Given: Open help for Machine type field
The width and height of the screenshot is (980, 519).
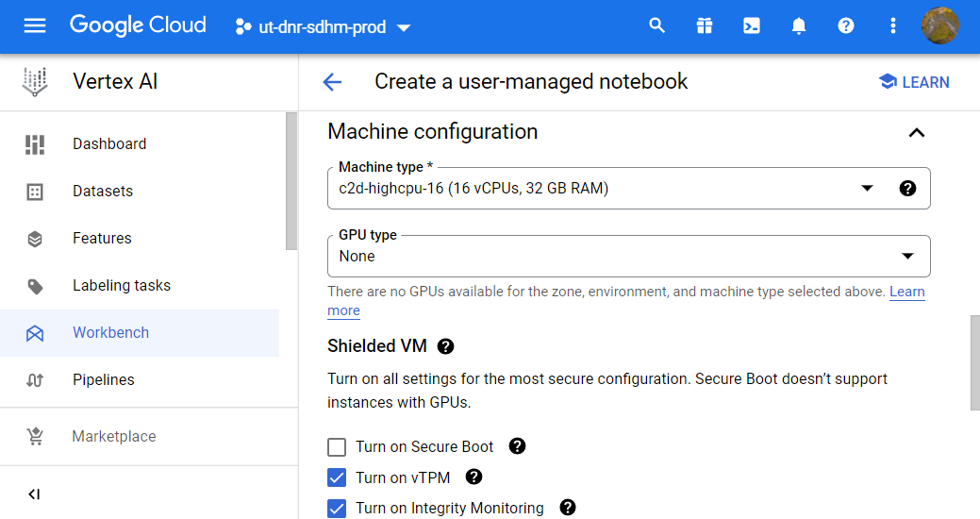Looking at the screenshot, I should pos(907,188).
